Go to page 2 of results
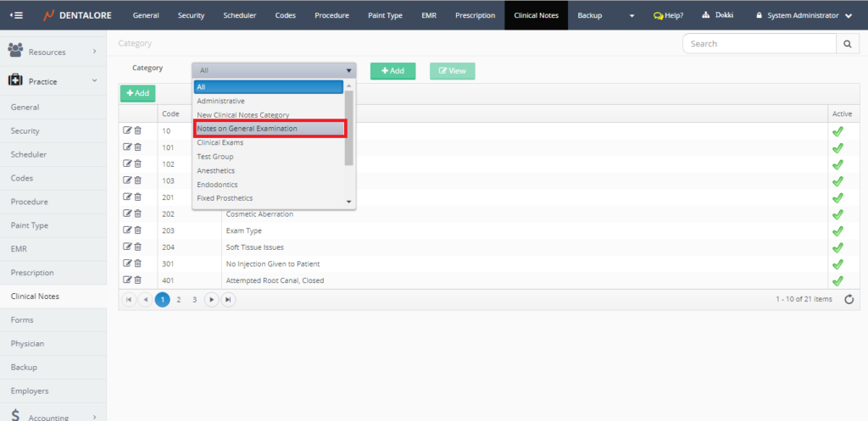The height and width of the screenshot is (421, 868). 179,299
